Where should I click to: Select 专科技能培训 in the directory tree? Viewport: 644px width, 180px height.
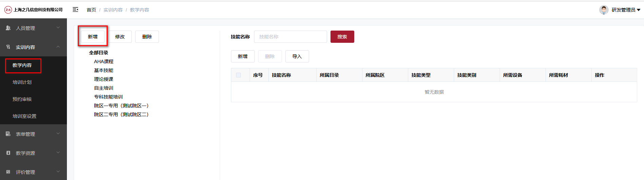[x=108, y=97]
